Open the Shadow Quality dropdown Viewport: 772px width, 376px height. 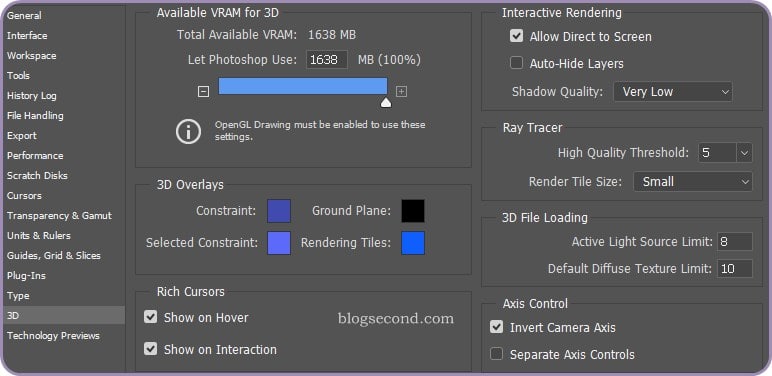coord(673,92)
